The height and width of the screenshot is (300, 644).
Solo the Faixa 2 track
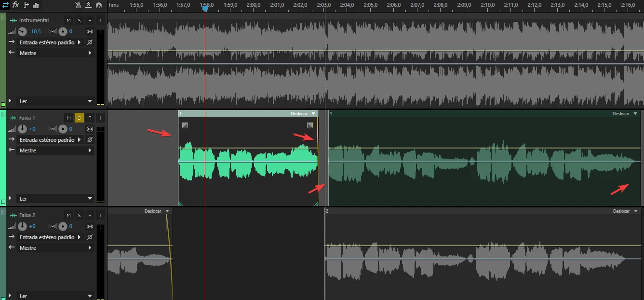coord(79,215)
